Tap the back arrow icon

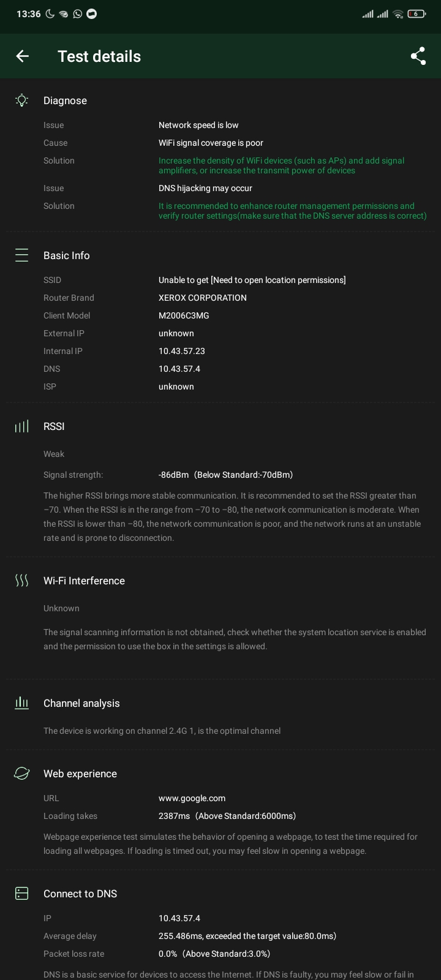point(23,56)
